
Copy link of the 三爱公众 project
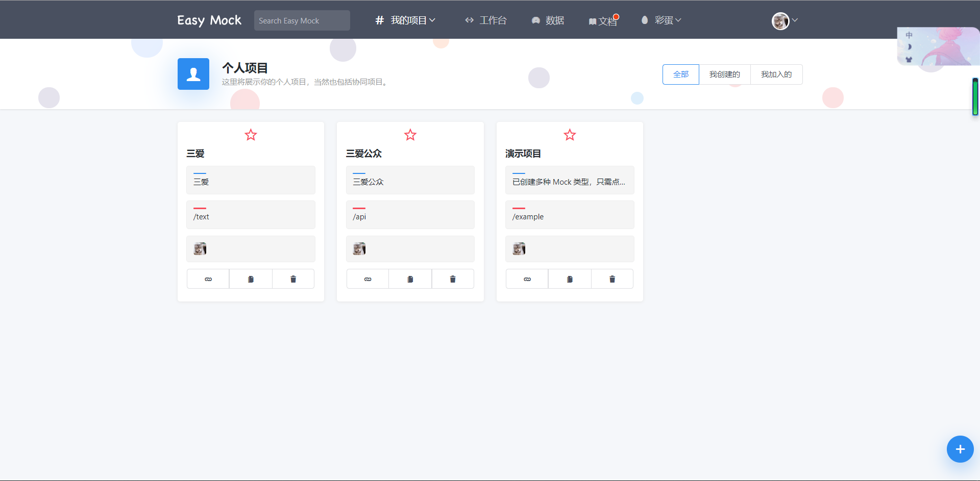point(367,279)
